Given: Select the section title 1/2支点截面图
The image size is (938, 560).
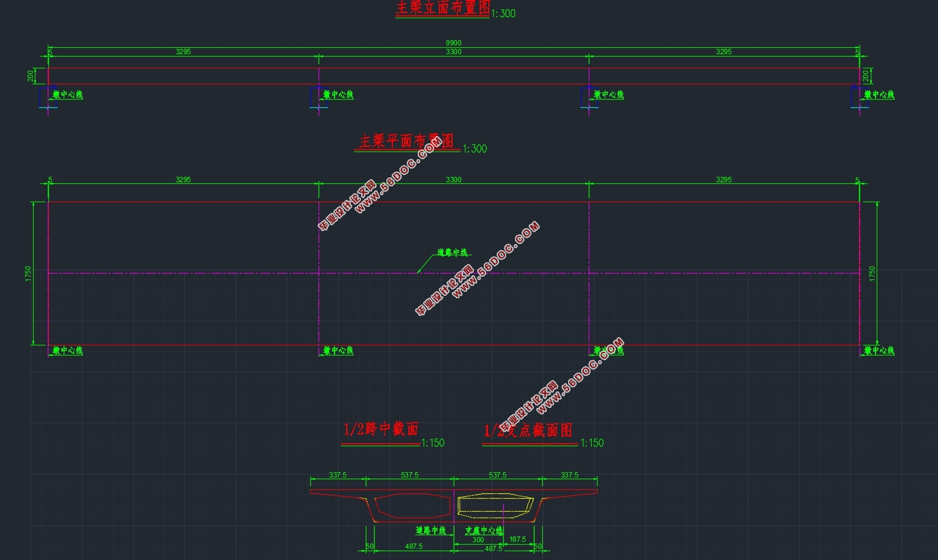Looking at the screenshot, I should coord(528,430).
